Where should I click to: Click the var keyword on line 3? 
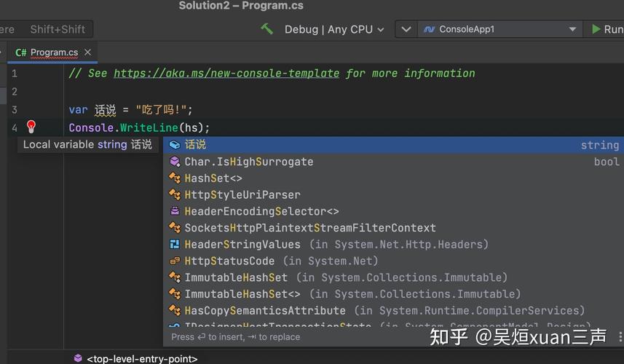(x=78, y=110)
